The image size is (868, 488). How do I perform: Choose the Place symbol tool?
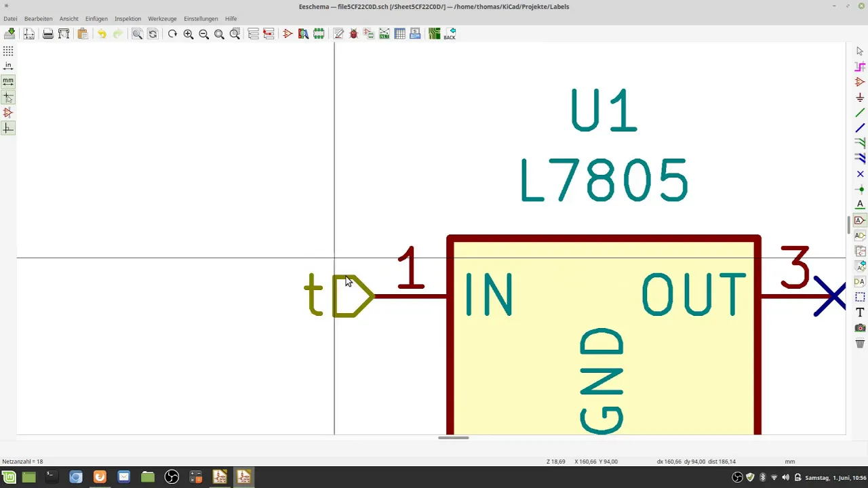click(860, 82)
